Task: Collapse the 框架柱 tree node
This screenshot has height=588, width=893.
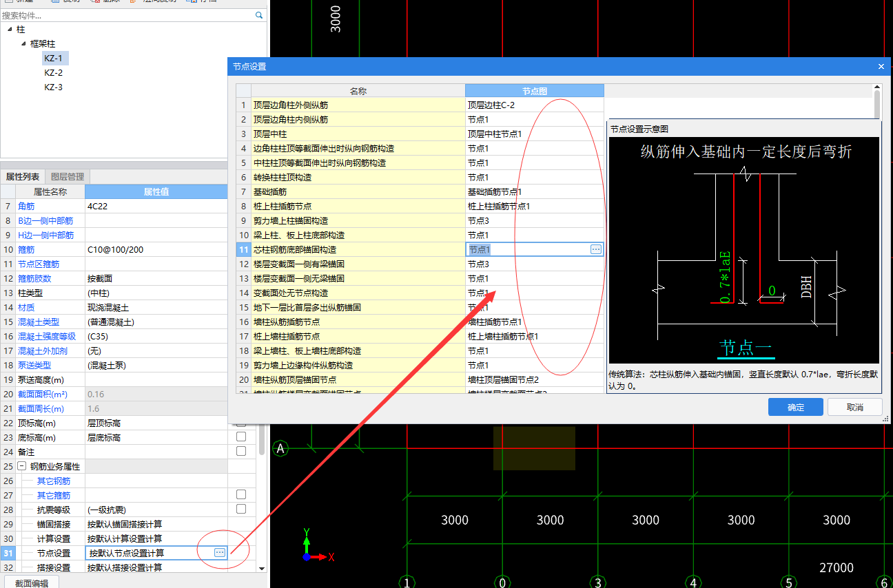Action: [x=23, y=43]
